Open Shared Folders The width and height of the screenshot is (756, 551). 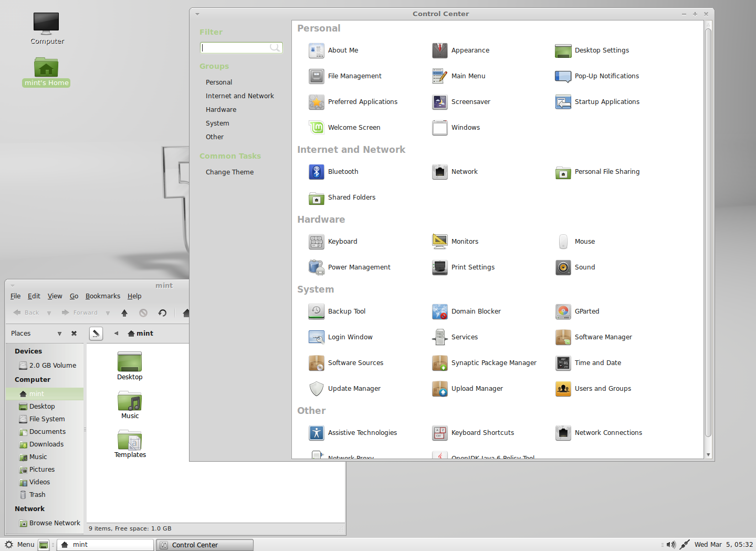click(342, 197)
